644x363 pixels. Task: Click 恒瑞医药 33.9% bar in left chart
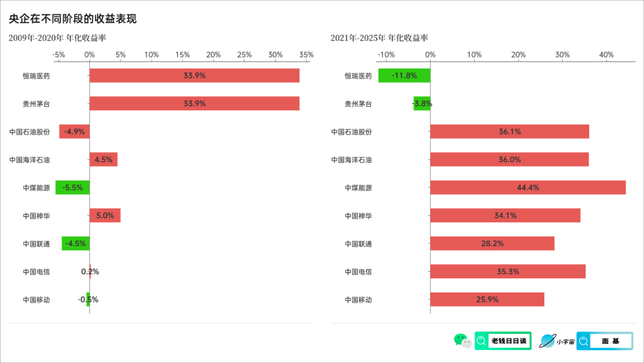pos(194,76)
